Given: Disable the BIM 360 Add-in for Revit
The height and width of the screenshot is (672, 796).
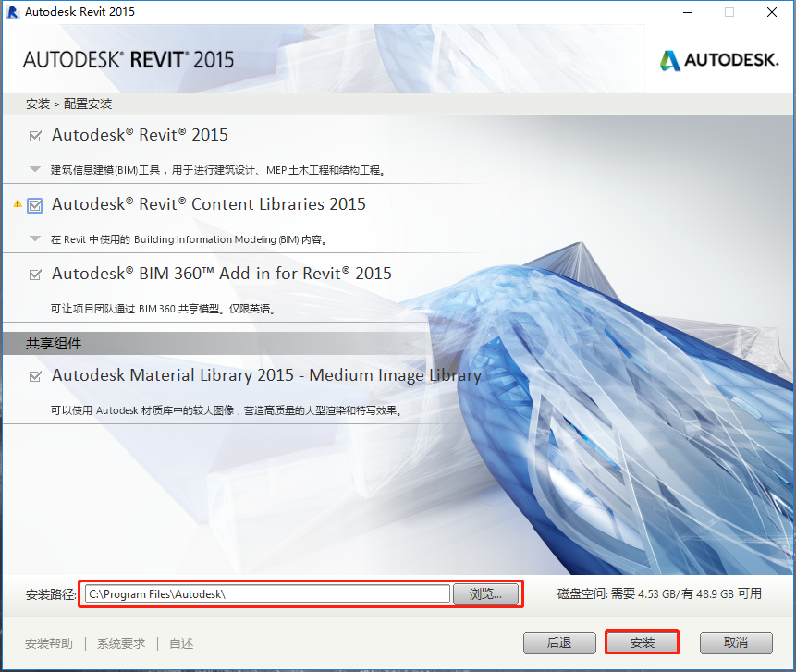Looking at the screenshot, I should coord(35,274).
